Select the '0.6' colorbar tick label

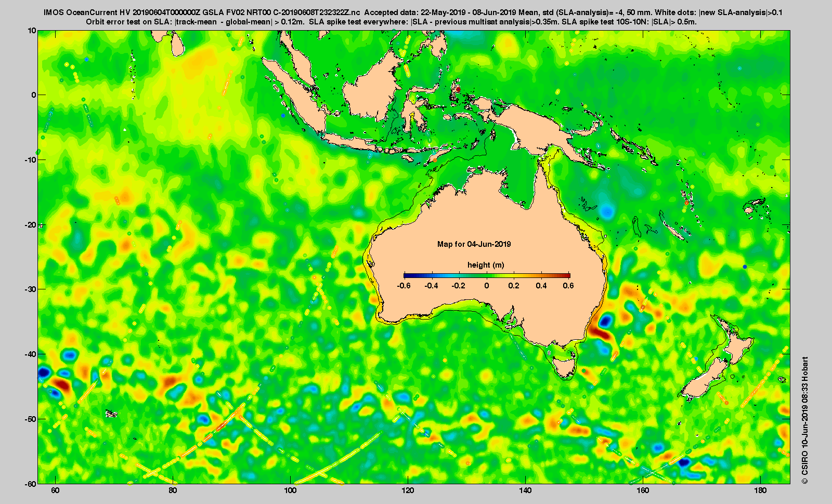[568, 286]
